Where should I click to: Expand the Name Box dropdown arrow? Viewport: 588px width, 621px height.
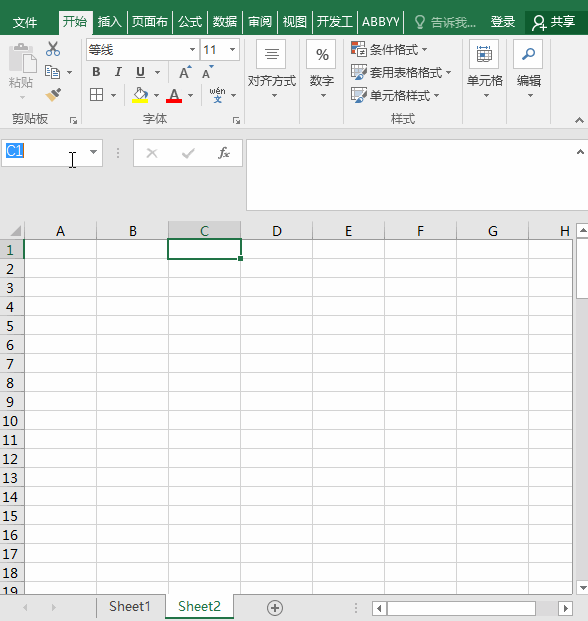pos(93,152)
